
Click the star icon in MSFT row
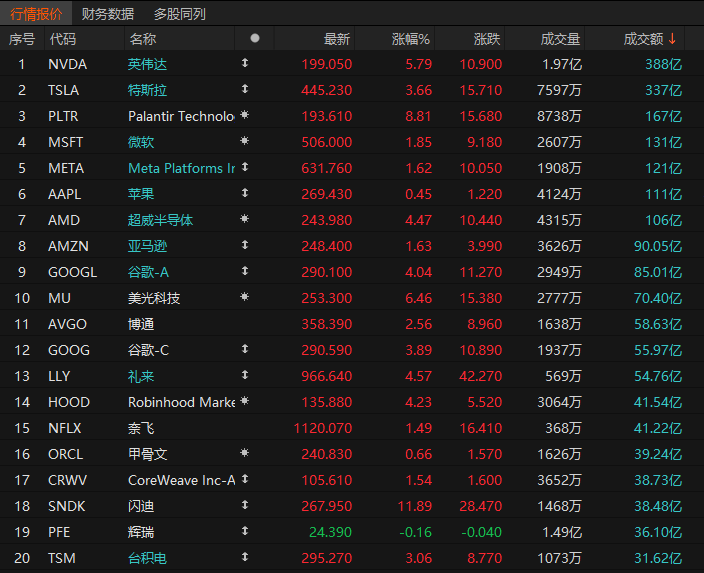click(x=245, y=141)
